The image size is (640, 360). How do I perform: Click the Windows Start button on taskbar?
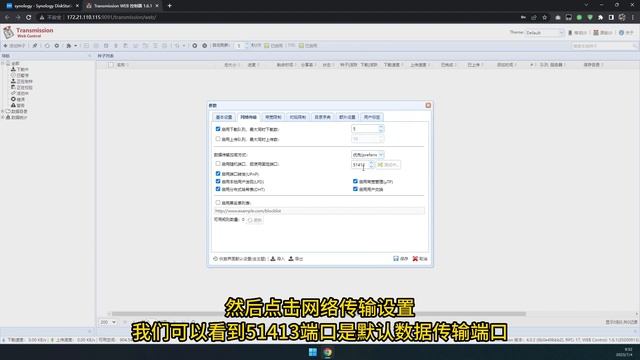tap(313, 352)
